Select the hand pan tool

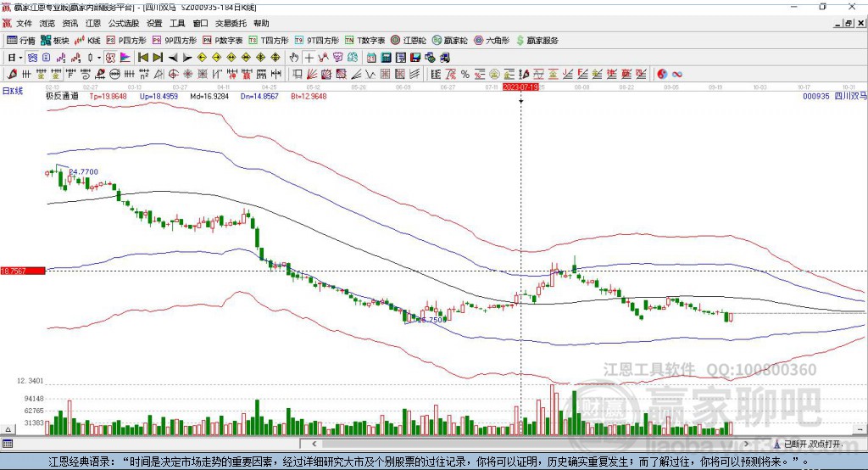point(294,58)
